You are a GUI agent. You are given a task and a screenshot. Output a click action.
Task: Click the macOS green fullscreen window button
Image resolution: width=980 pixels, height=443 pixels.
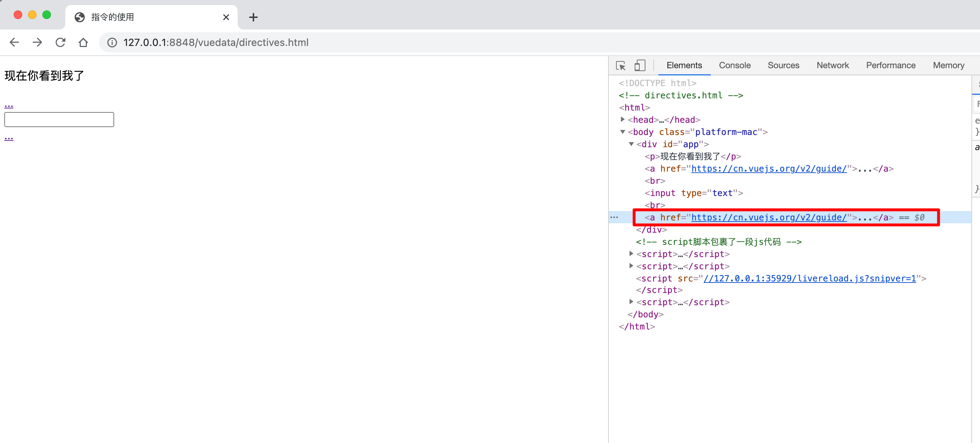click(47, 15)
